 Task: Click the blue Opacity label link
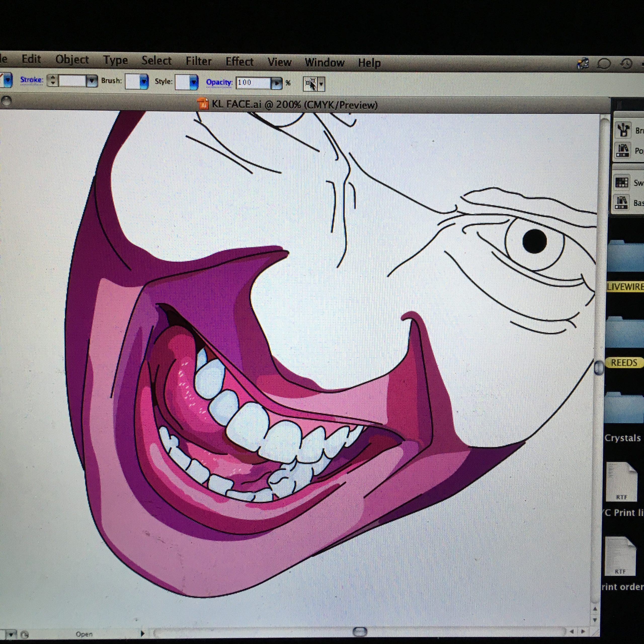[219, 82]
